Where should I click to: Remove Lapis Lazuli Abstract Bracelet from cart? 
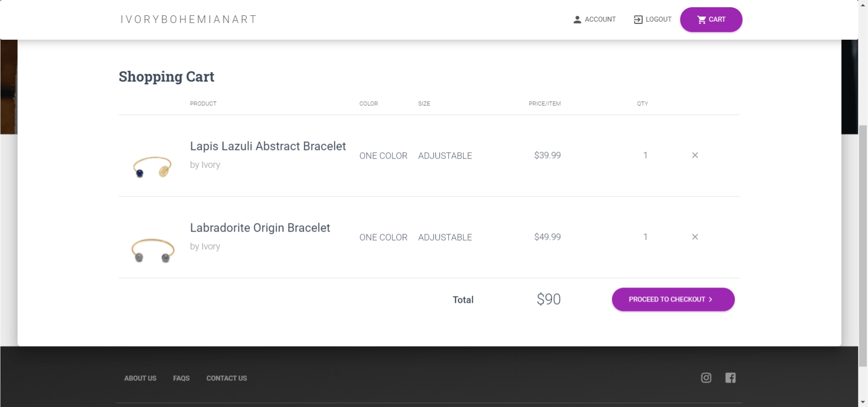695,155
